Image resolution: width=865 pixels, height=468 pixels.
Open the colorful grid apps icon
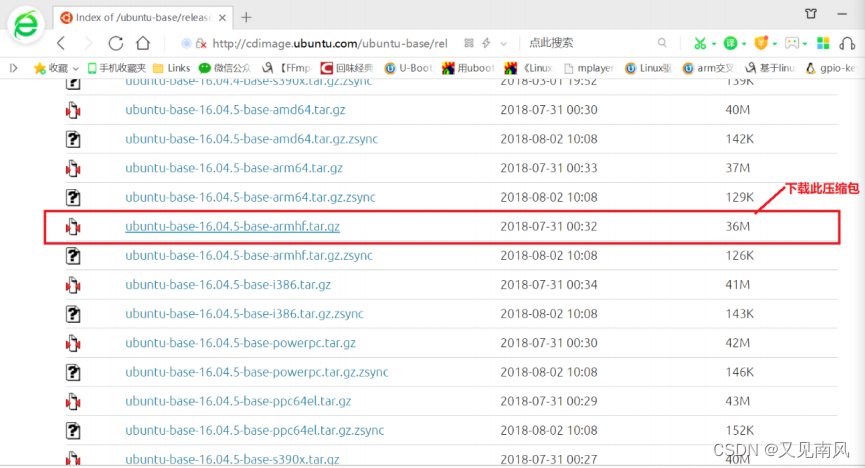[823, 43]
